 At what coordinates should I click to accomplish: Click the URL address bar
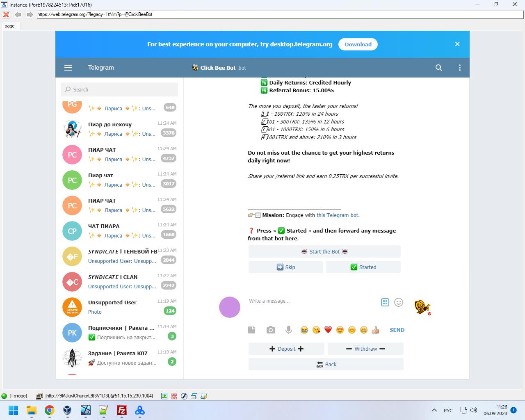280,14
